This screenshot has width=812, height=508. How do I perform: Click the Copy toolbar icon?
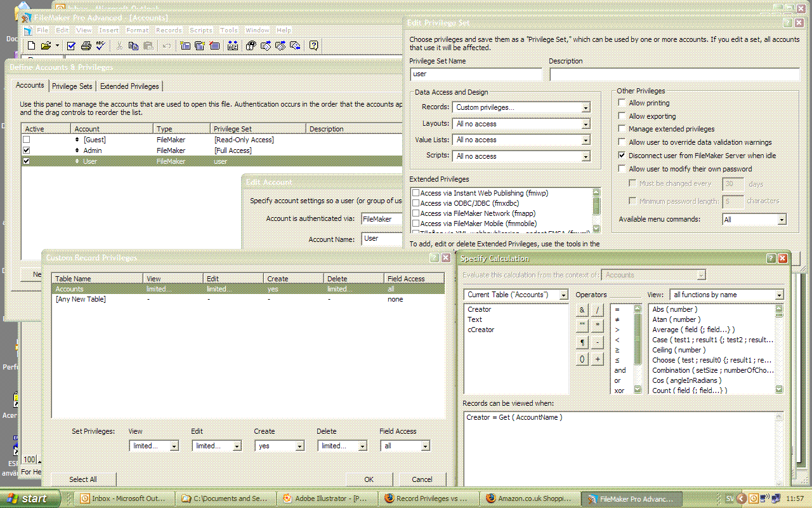tap(133, 46)
